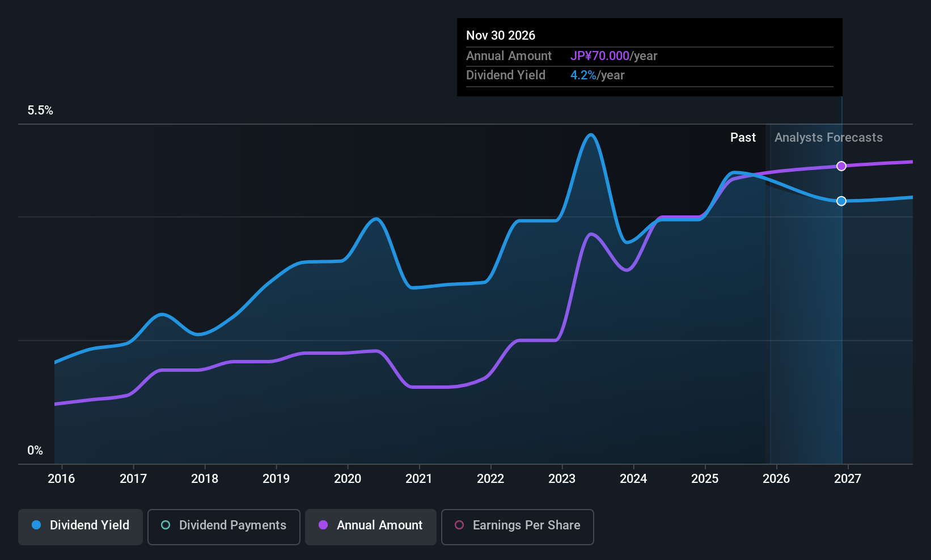931x560 pixels.
Task: Select the Analysts Forecasts section label
Action: click(828, 138)
